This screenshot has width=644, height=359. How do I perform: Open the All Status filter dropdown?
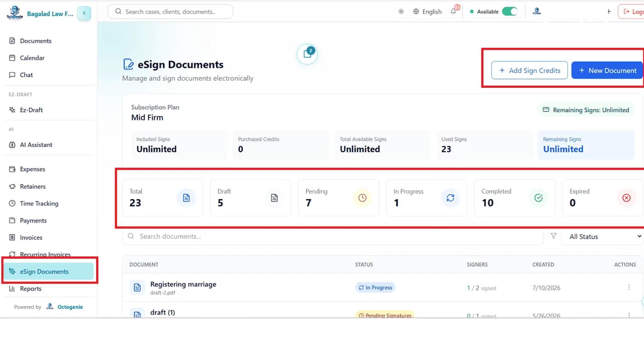click(603, 236)
